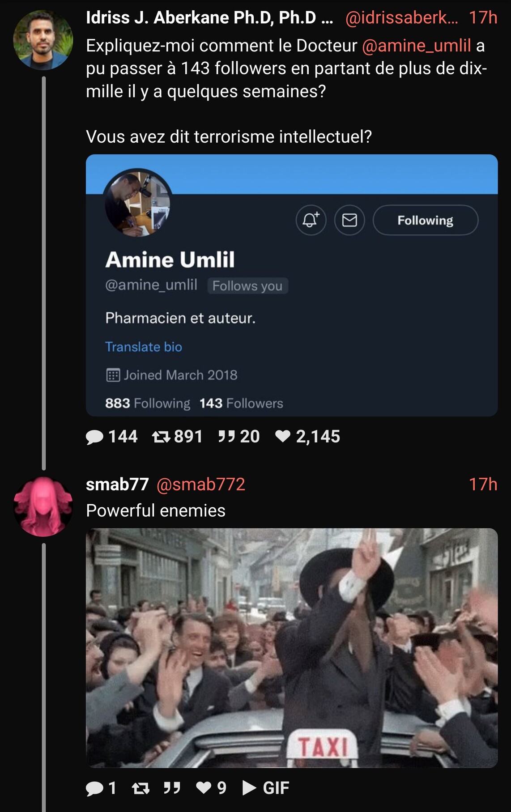Retweet smab77's Powerful enemies reply

coord(141,788)
